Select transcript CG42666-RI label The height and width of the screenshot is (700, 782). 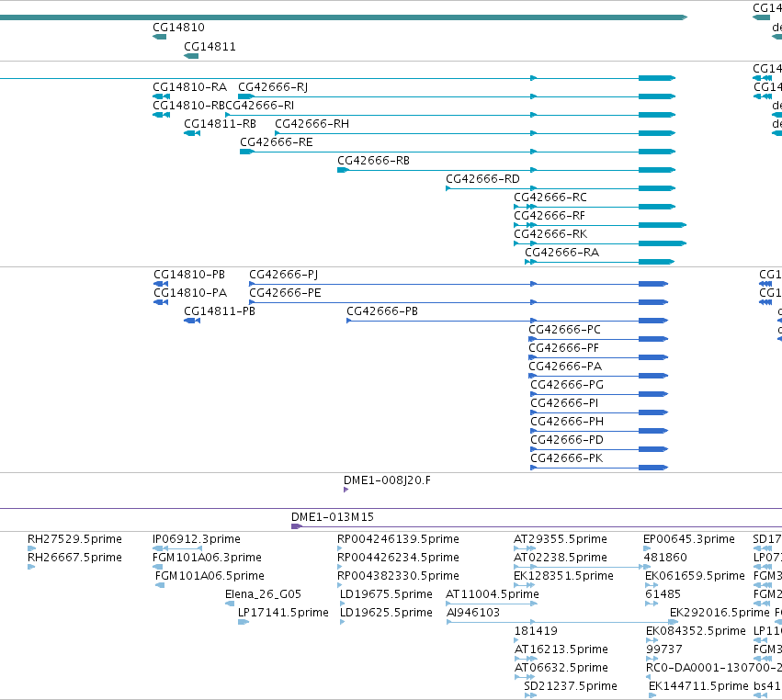pos(260,106)
